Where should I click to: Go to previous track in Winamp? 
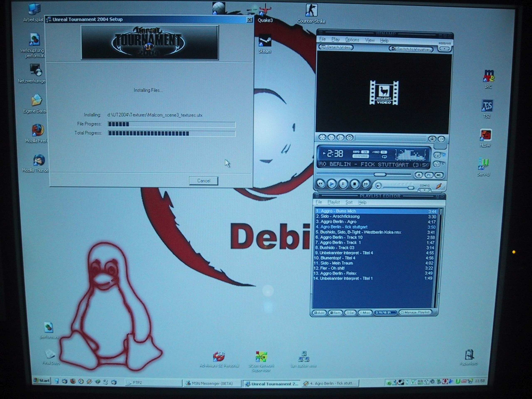coord(321,184)
